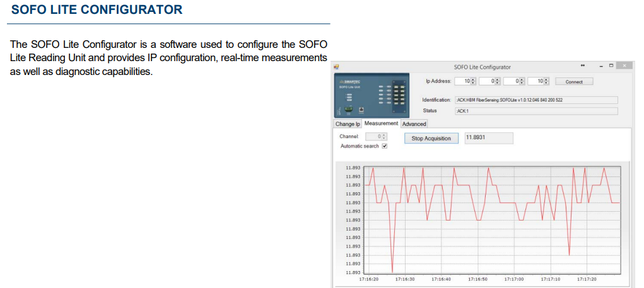Viewport: 644px width, 288px height.
Task: Maximize the SOFO Lite Configurator window
Action: pos(611,66)
